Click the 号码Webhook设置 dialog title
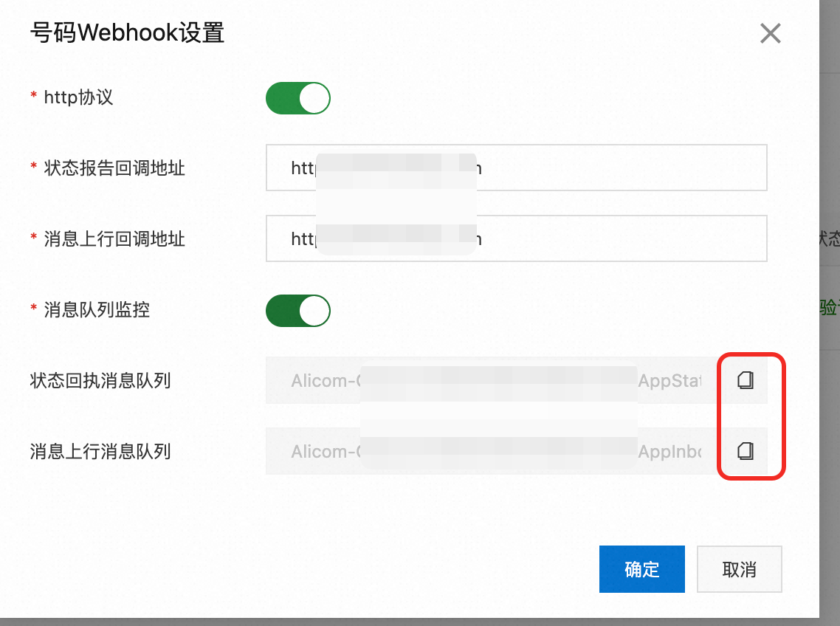This screenshot has width=840, height=626. pos(127,33)
